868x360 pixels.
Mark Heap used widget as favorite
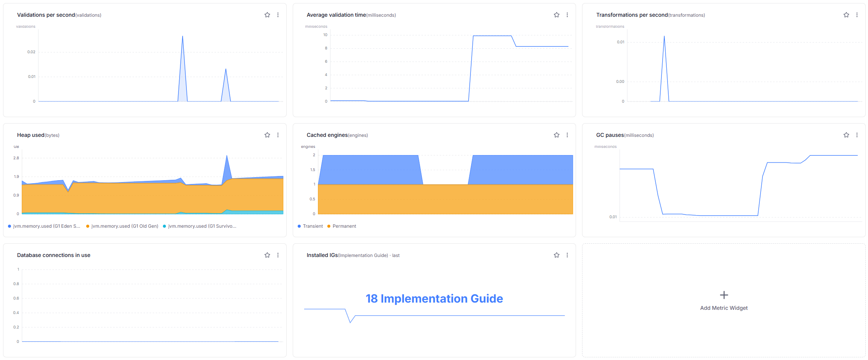267,135
